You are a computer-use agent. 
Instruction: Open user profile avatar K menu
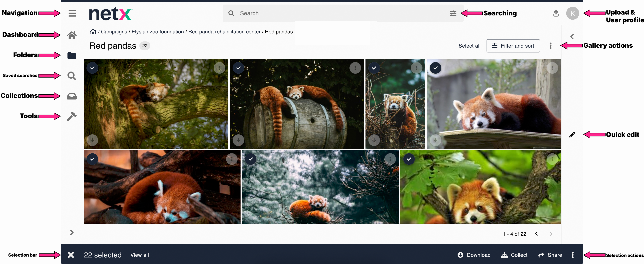(x=573, y=13)
